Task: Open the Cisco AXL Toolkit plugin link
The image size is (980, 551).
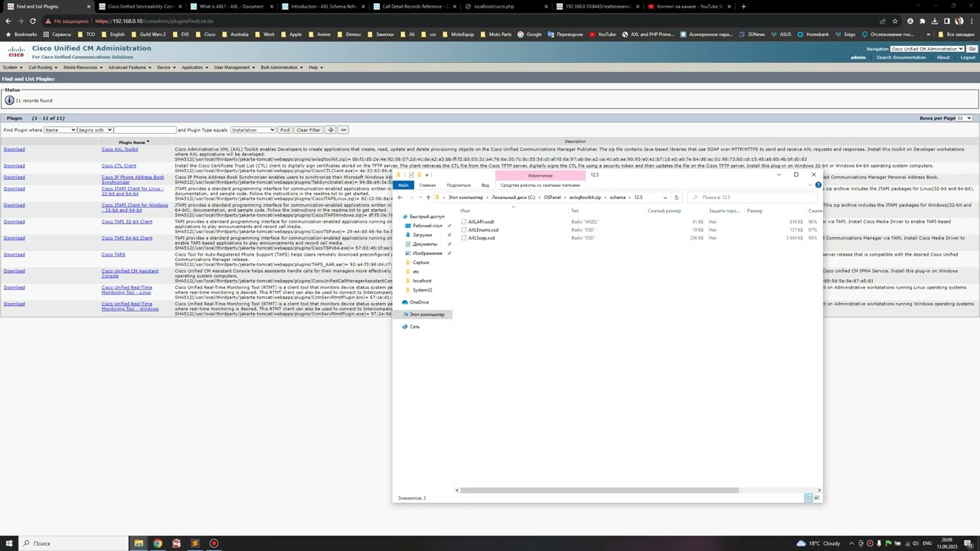Action: click(x=120, y=149)
